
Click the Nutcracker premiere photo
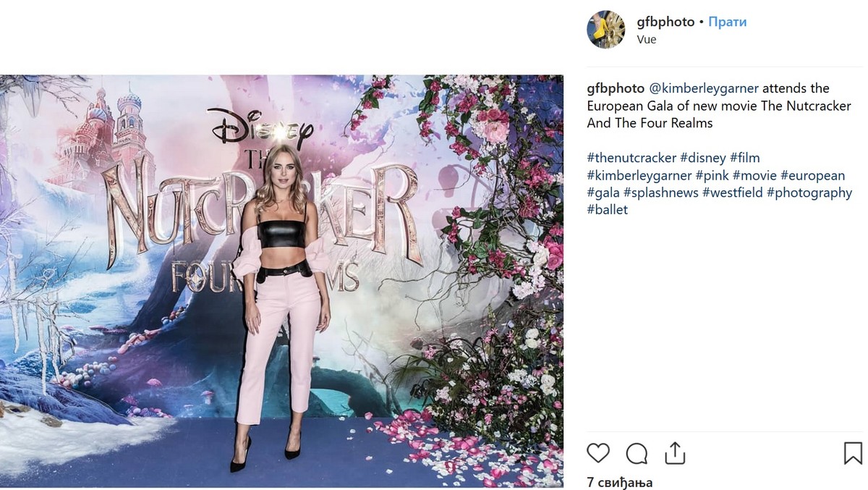281,281
